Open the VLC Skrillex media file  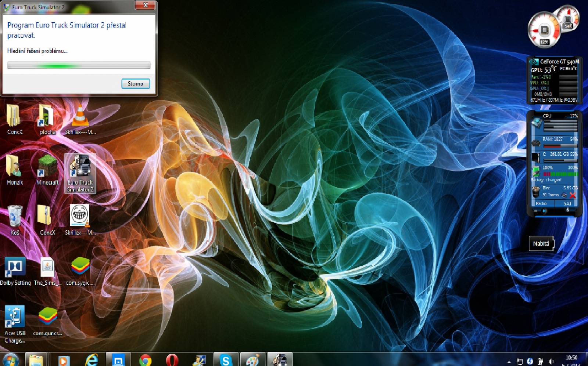click(x=80, y=119)
